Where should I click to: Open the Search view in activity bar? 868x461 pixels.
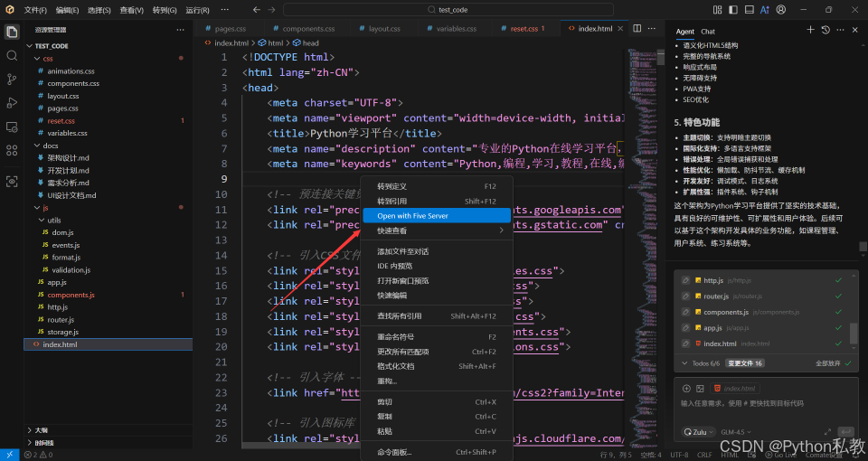click(x=12, y=55)
